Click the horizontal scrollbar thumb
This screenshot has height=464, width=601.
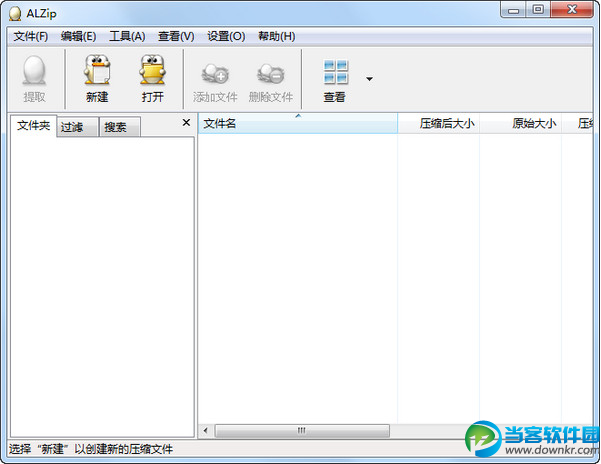302,431
